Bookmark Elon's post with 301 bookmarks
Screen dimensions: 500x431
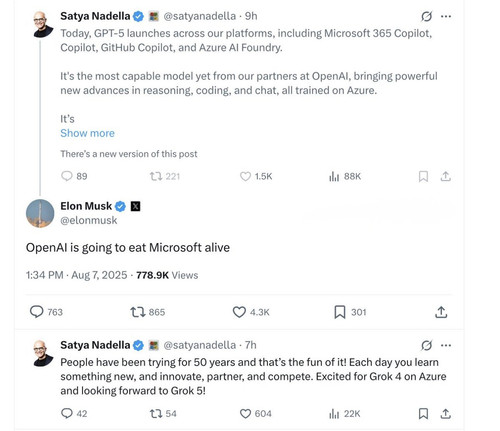340,312
